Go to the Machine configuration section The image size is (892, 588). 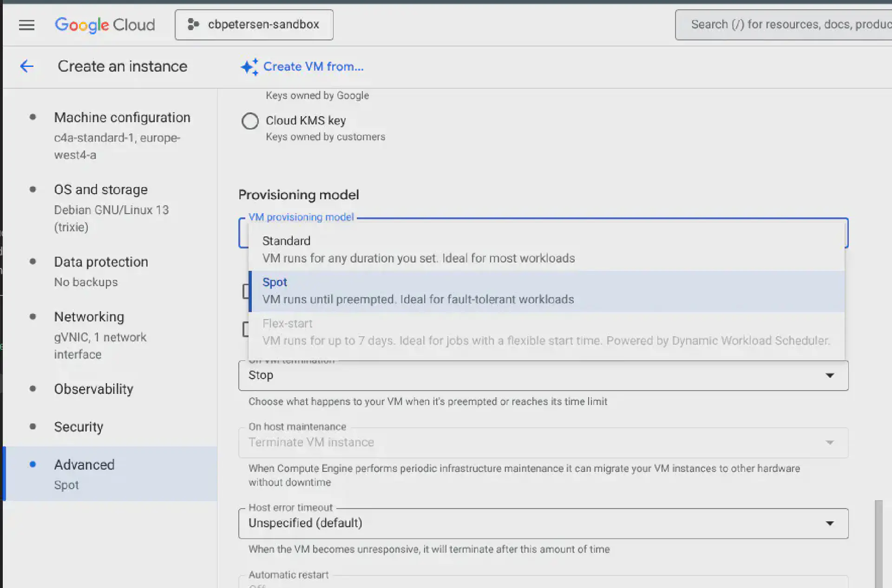(122, 117)
